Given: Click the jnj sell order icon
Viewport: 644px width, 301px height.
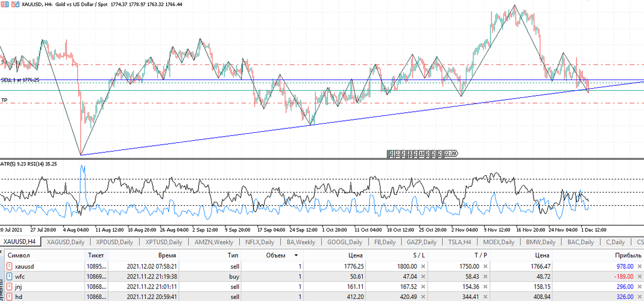Looking at the screenshot, I should [9, 286].
